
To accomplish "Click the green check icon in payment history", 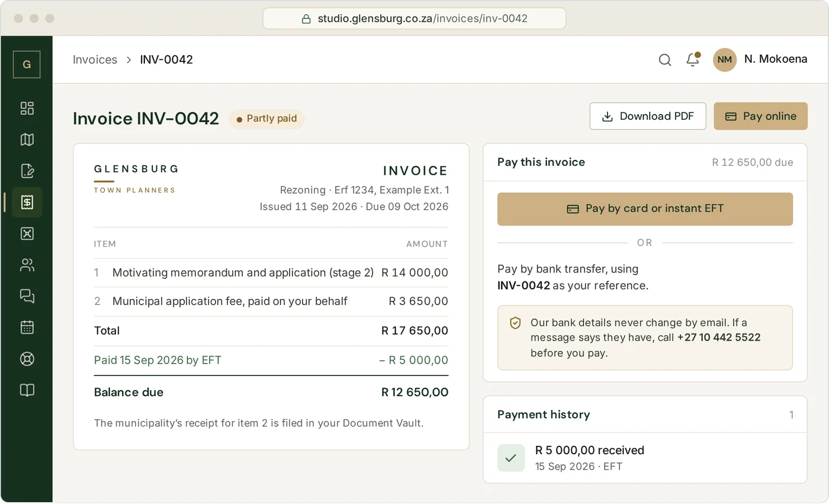I will tap(511, 458).
